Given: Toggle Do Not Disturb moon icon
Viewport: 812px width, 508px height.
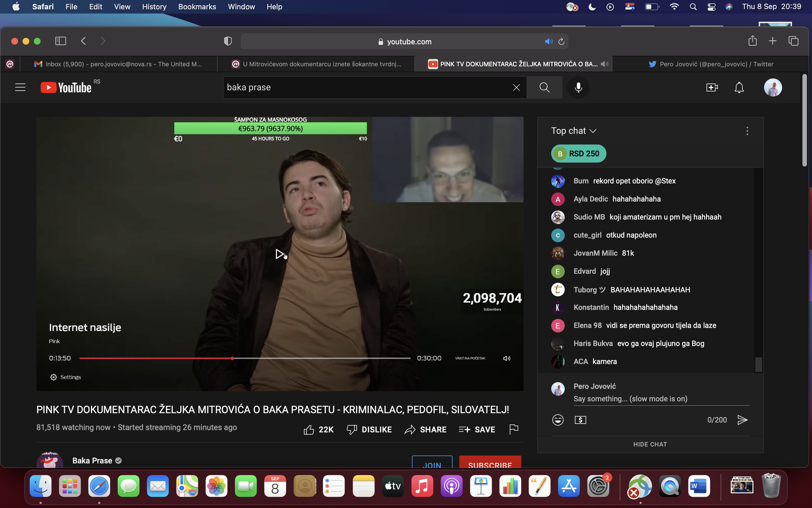Looking at the screenshot, I should (x=592, y=7).
